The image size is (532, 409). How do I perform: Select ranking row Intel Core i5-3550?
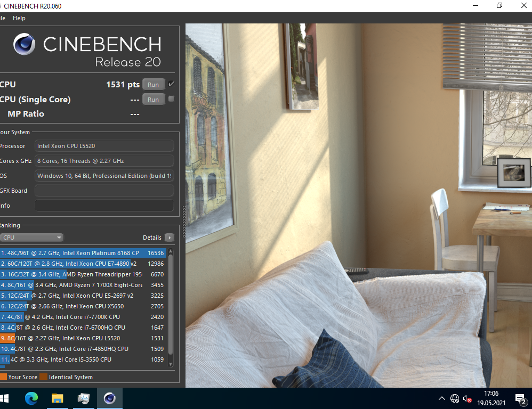[x=83, y=359]
